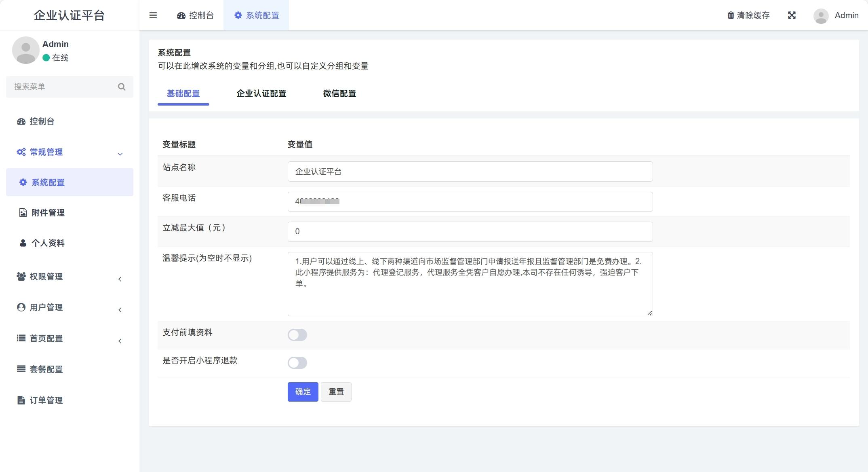Expand the 首页配置 submenu
The width and height of the screenshot is (868, 472).
coord(120,341)
